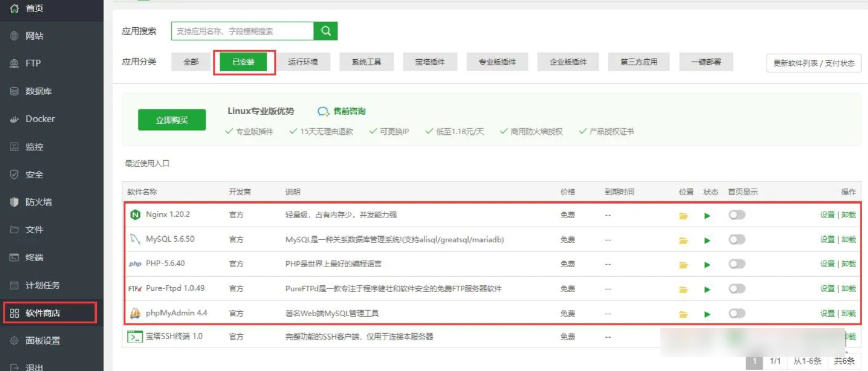Toggle homepage display for MySQL 5.6.50
This screenshot has height=371, width=868.
[x=737, y=239]
